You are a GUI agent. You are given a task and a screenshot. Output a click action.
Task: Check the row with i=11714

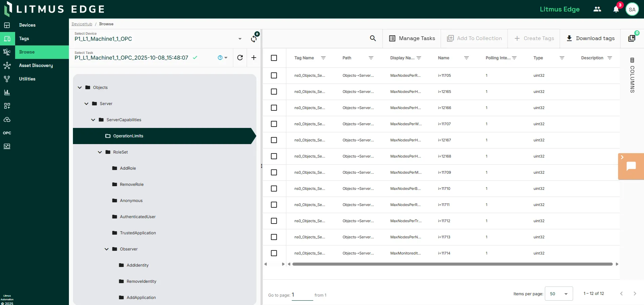point(274,253)
